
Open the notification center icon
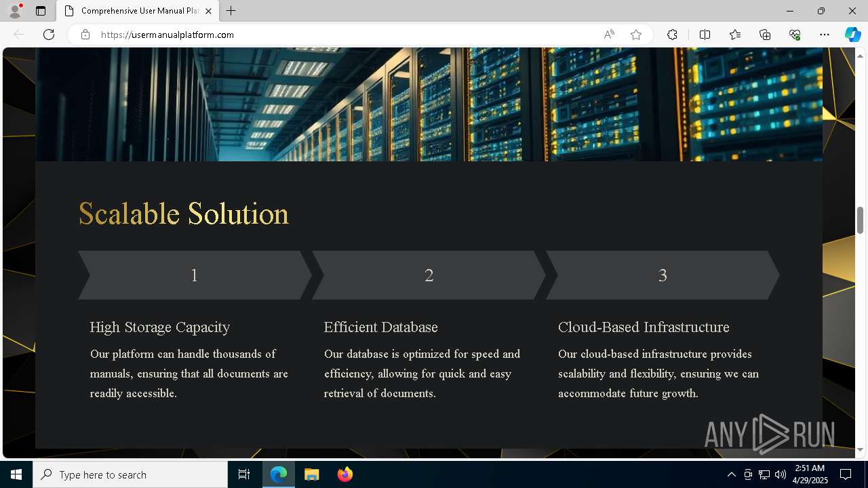846,474
